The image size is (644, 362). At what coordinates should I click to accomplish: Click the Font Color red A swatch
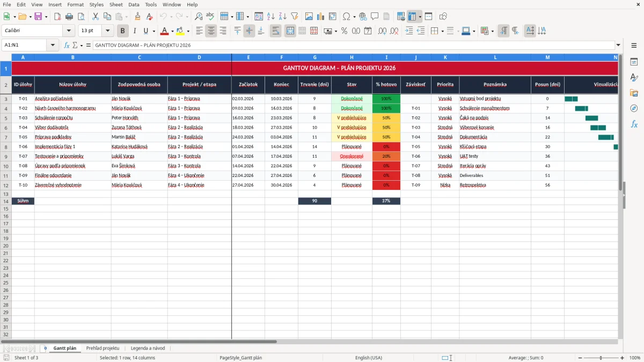pos(165,31)
